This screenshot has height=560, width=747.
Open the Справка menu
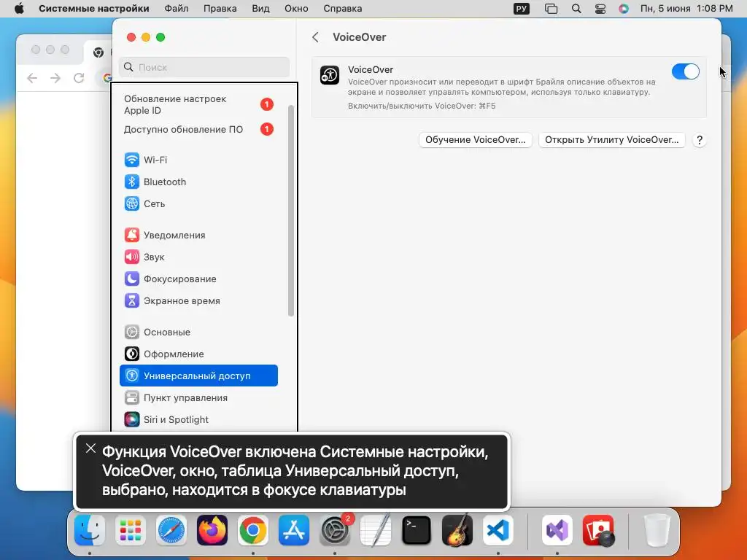tap(343, 9)
